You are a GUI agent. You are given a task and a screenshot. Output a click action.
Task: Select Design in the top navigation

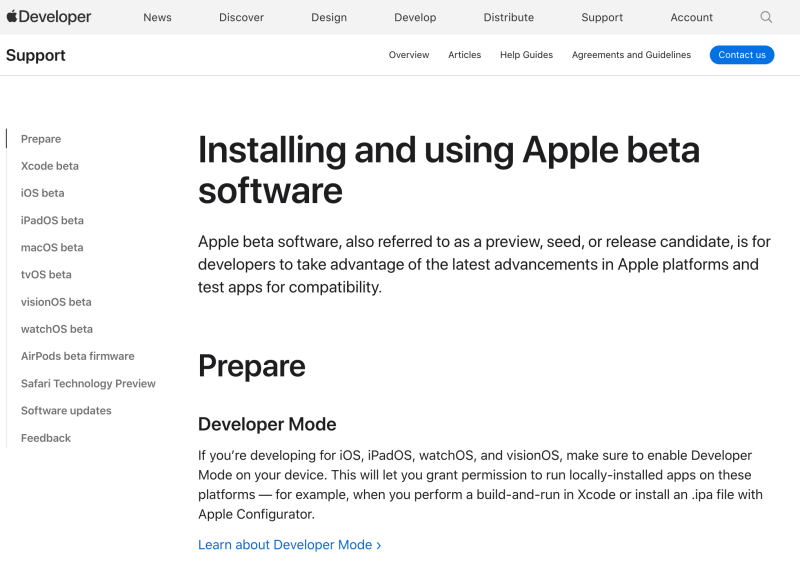point(329,17)
